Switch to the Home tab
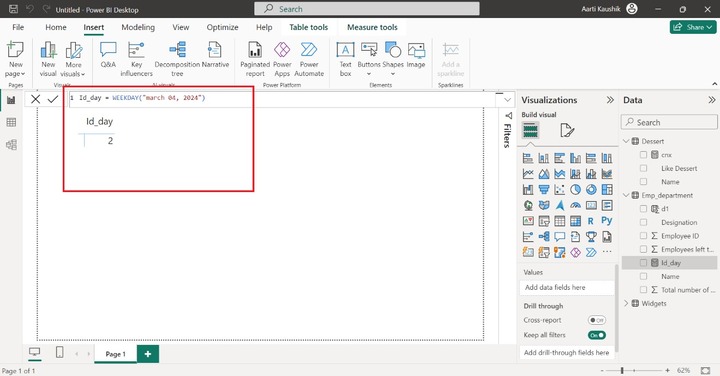 click(56, 27)
